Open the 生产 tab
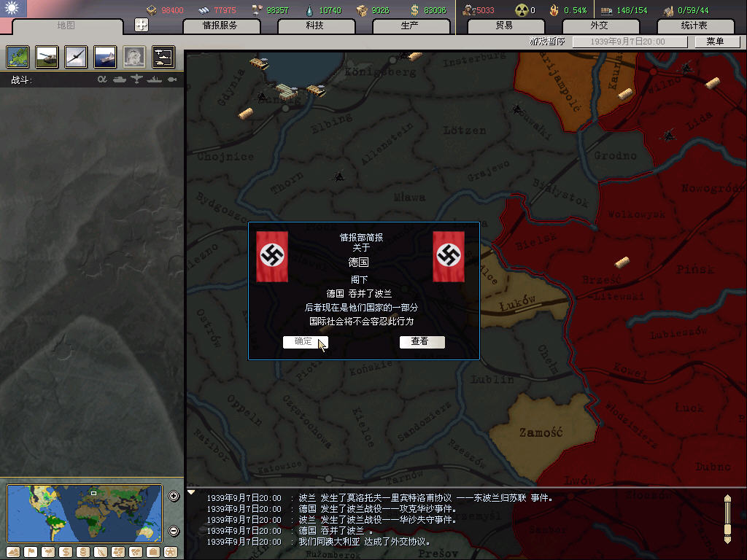This screenshot has width=747, height=560. click(411, 26)
